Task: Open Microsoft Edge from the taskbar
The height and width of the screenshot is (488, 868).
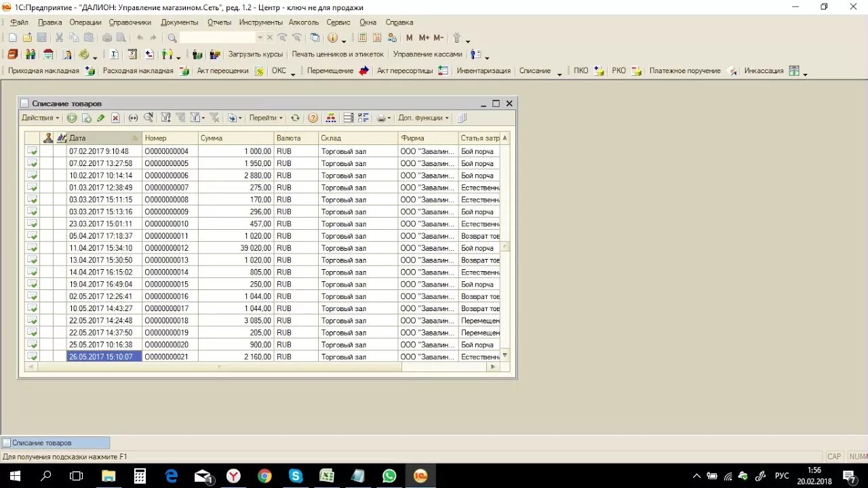Action: (x=171, y=476)
